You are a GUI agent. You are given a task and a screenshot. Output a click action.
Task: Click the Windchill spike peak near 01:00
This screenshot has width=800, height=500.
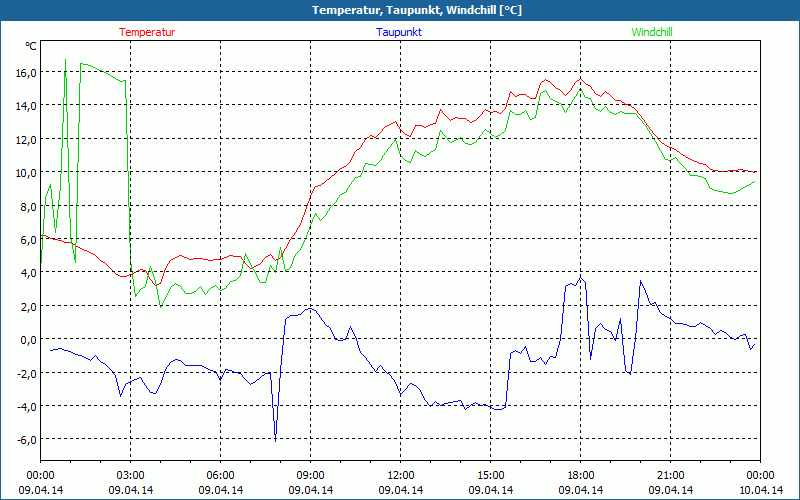(x=65, y=60)
